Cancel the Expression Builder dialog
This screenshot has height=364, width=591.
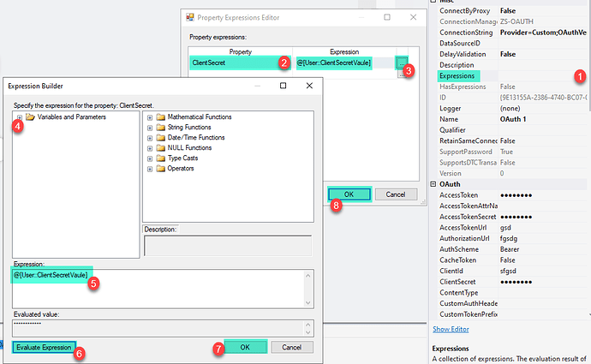(292, 347)
